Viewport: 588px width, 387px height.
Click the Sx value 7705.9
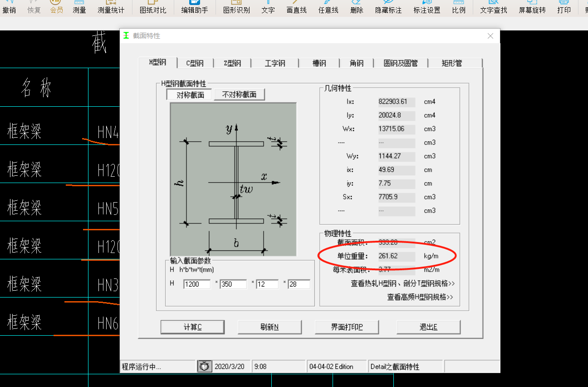[x=397, y=197]
